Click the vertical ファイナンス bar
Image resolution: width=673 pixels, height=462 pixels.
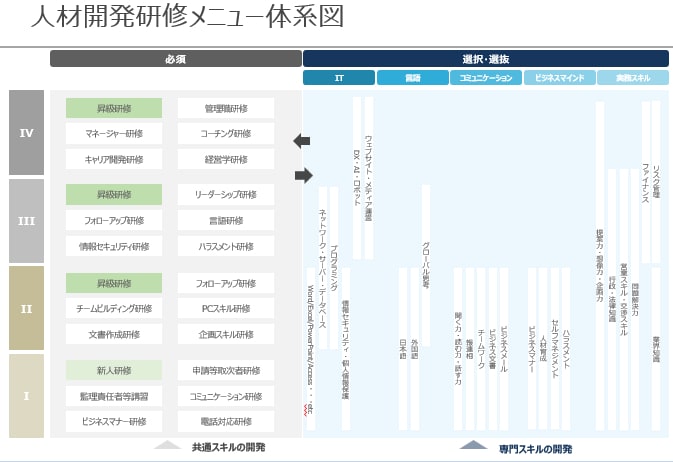(646, 182)
